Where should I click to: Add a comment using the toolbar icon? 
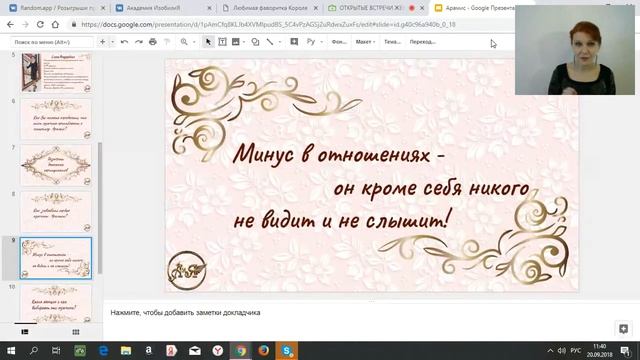pyautogui.click(x=294, y=42)
